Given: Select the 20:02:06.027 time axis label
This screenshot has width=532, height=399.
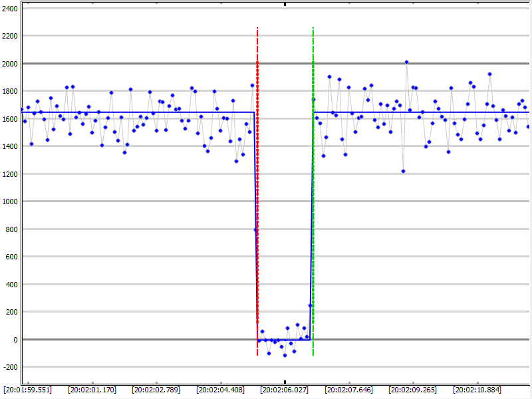Looking at the screenshot, I should click(x=285, y=389).
